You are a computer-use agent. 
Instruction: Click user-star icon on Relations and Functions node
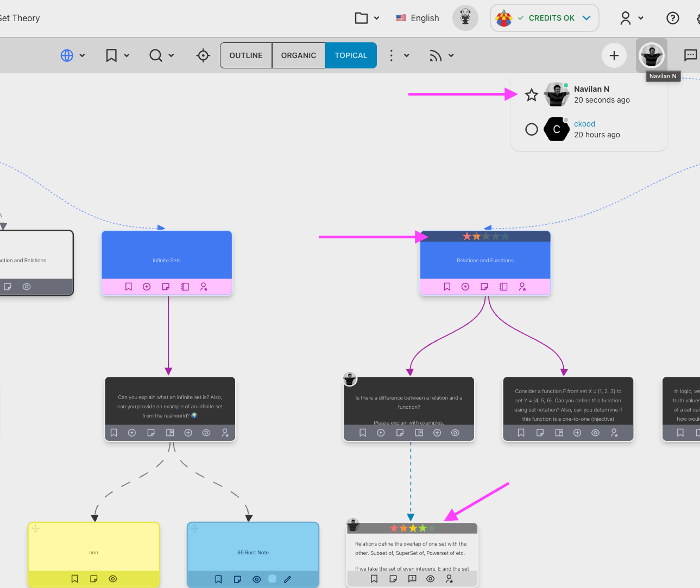(x=522, y=287)
